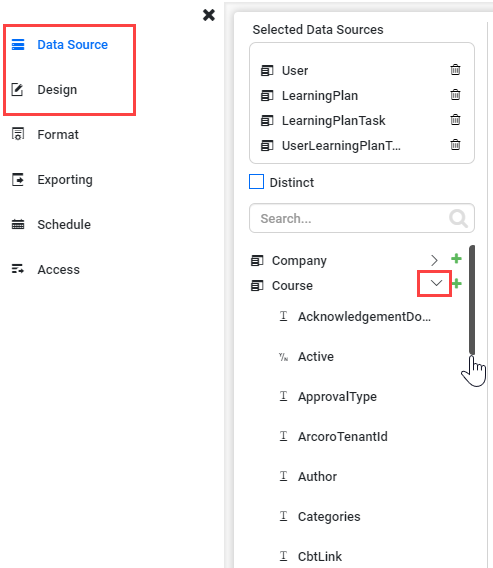This screenshot has width=493, height=568.
Task: Select the User selected source
Action: tap(295, 71)
